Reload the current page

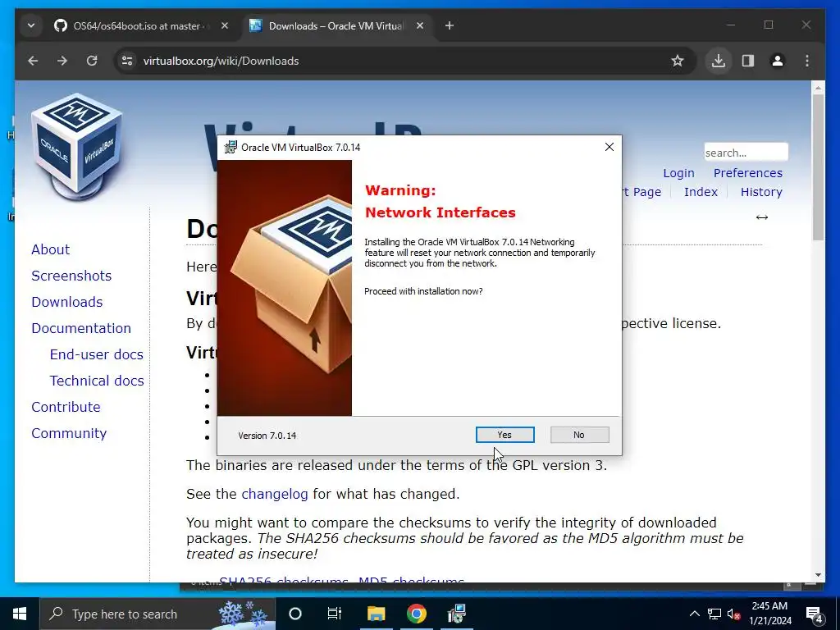click(92, 61)
